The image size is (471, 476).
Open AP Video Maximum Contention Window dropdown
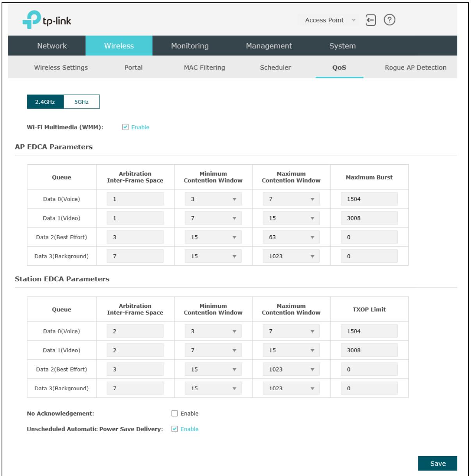point(291,218)
